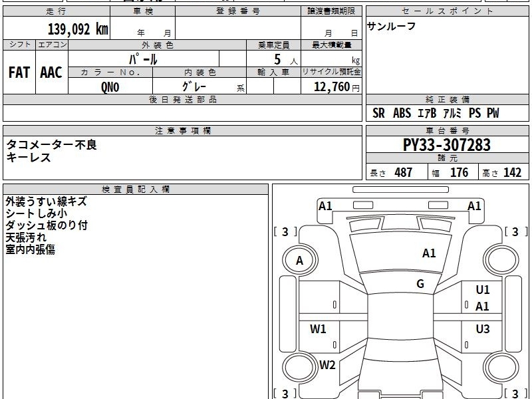Click the [ 3 ] rating near front-right wheel
This screenshot has width=532, height=399.
tap(516, 231)
